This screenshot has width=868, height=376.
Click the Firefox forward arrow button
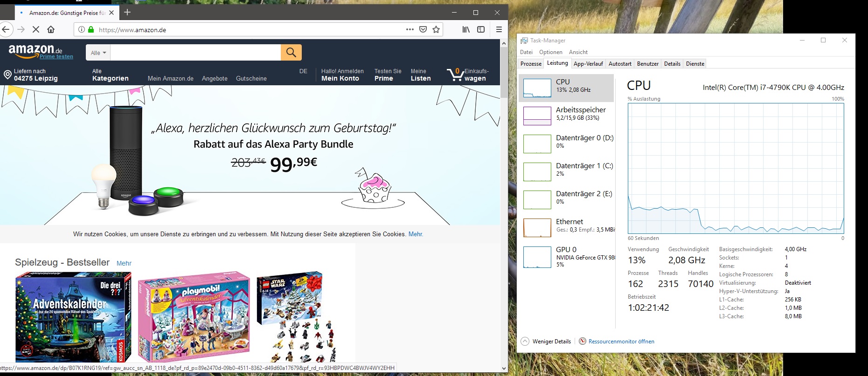(21, 29)
